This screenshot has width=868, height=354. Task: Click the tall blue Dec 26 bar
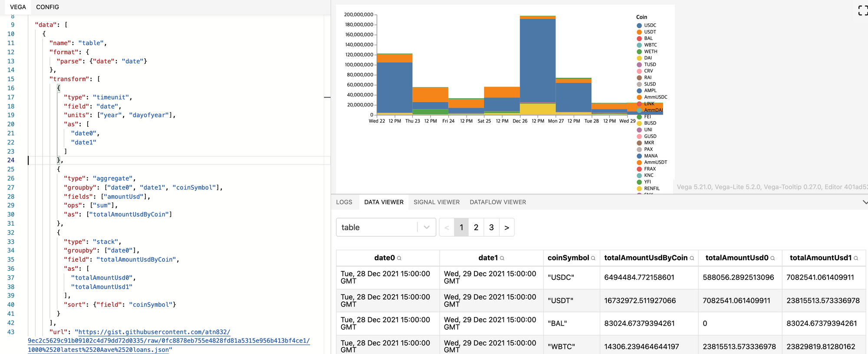click(x=537, y=61)
